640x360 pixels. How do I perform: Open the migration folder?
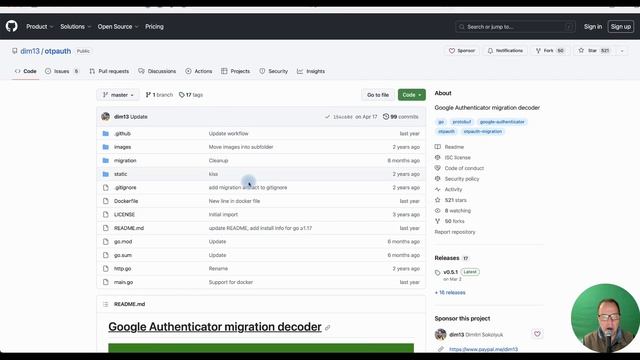tap(125, 160)
